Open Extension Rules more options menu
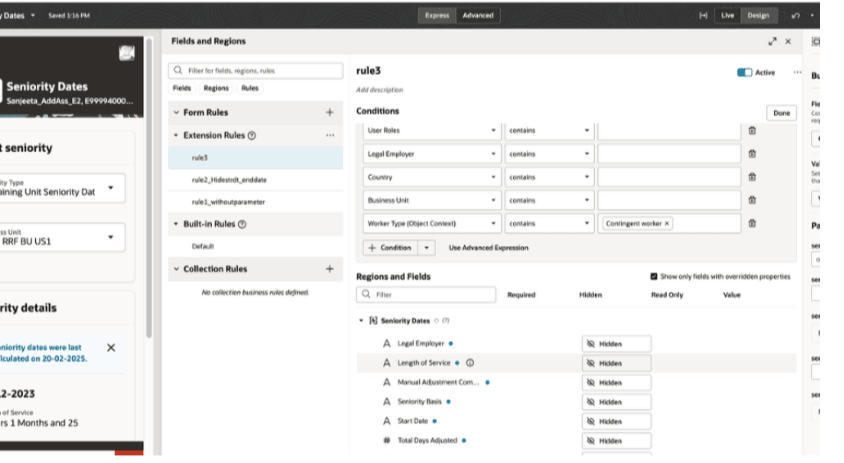Image resolution: width=844 pixels, height=463 pixels. tap(330, 136)
